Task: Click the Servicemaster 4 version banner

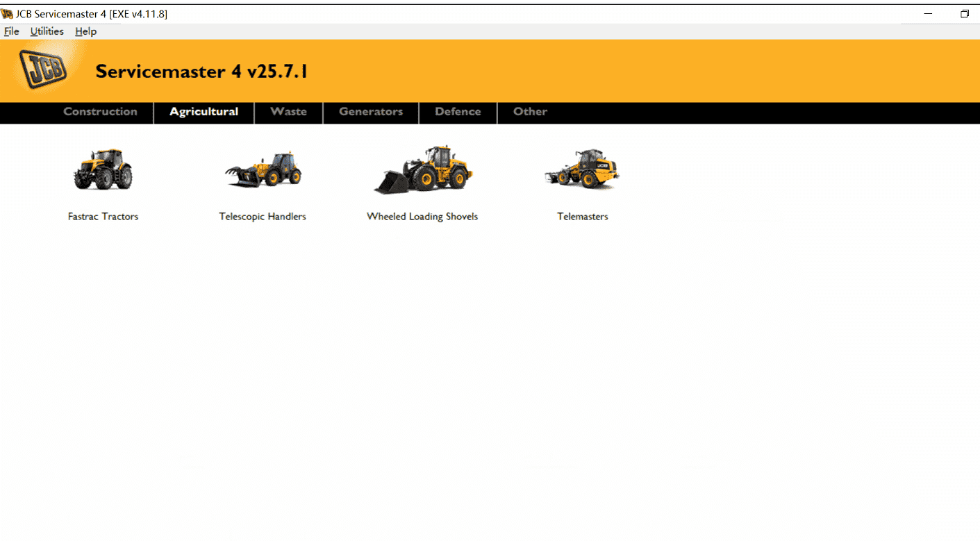Action: pos(201,72)
